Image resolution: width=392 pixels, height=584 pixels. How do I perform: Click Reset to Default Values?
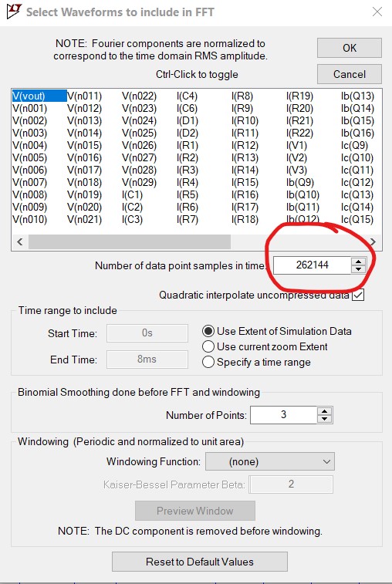200,562
